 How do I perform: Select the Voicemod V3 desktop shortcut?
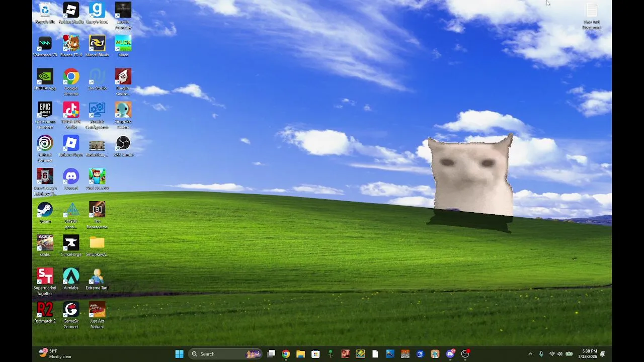(x=45, y=47)
